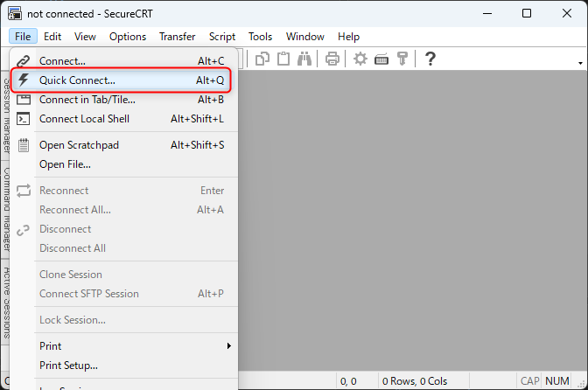Open the Tools menu
The height and width of the screenshot is (390, 588).
pyautogui.click(x=260, y=37)
